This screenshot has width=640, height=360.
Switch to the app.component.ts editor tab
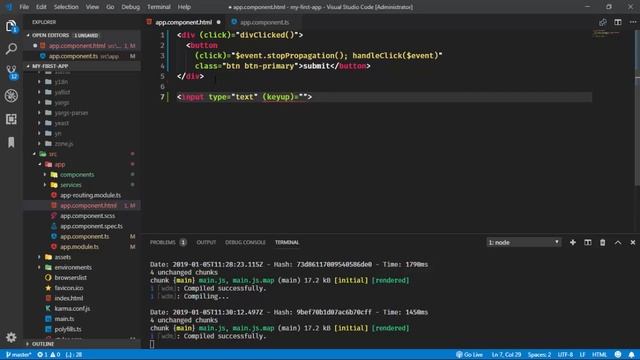pos(264,22)
